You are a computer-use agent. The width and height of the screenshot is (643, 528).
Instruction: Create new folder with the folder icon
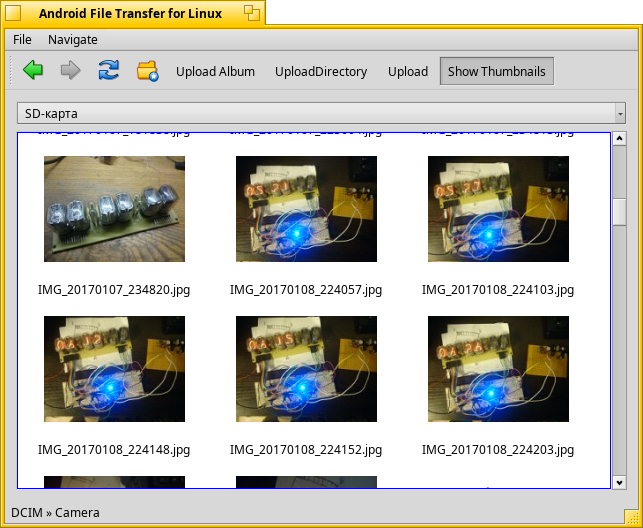tap(148, 71)
